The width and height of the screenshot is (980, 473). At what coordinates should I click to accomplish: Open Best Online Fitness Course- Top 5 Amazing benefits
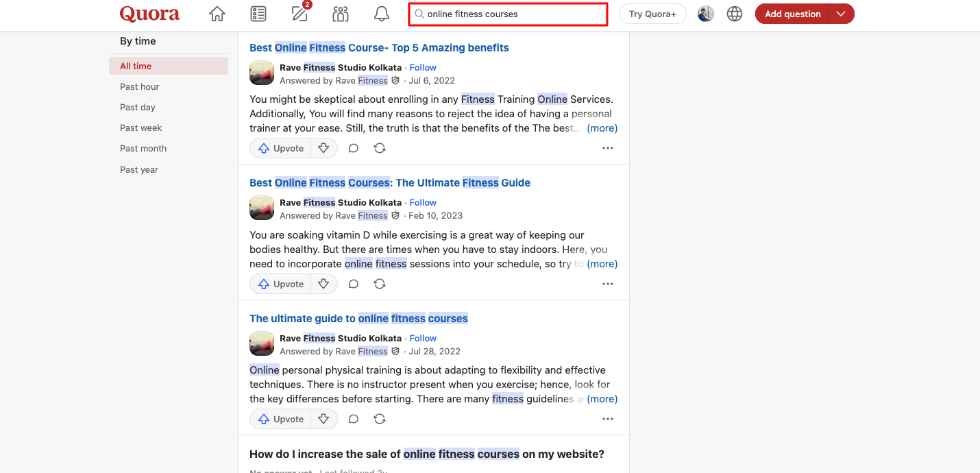click(379, 47)
